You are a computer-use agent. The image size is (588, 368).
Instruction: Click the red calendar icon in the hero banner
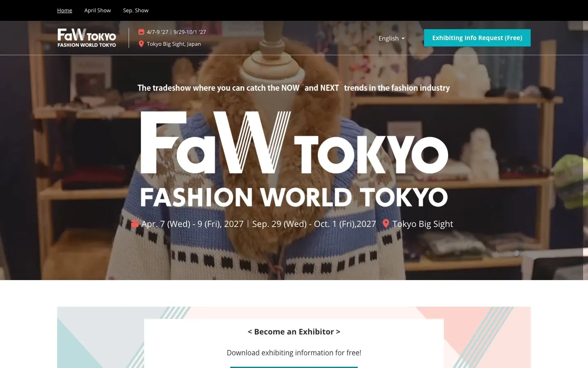[x=135, y=224]
